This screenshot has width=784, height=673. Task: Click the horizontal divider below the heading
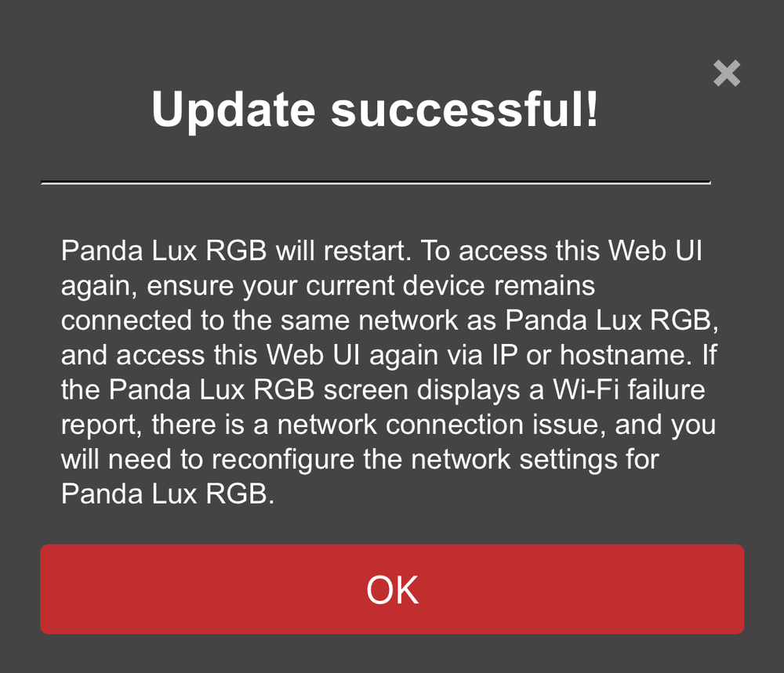point(376,183)
